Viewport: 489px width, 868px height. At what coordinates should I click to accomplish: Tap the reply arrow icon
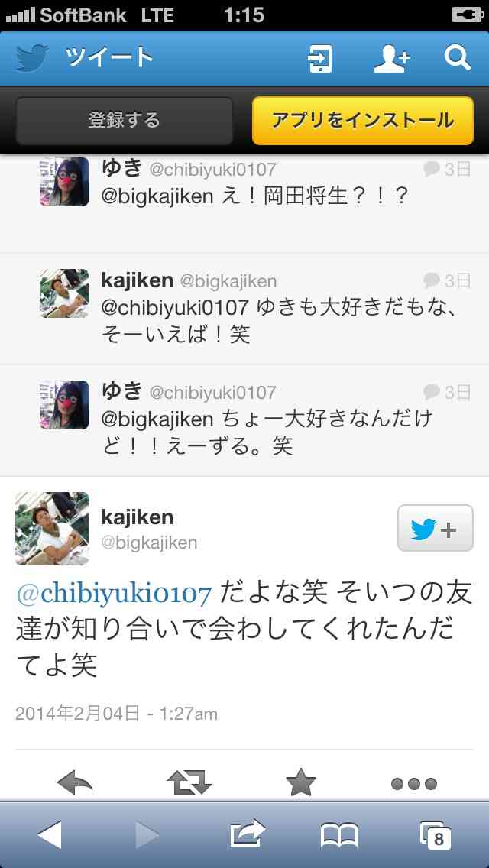tap(75, 783)
